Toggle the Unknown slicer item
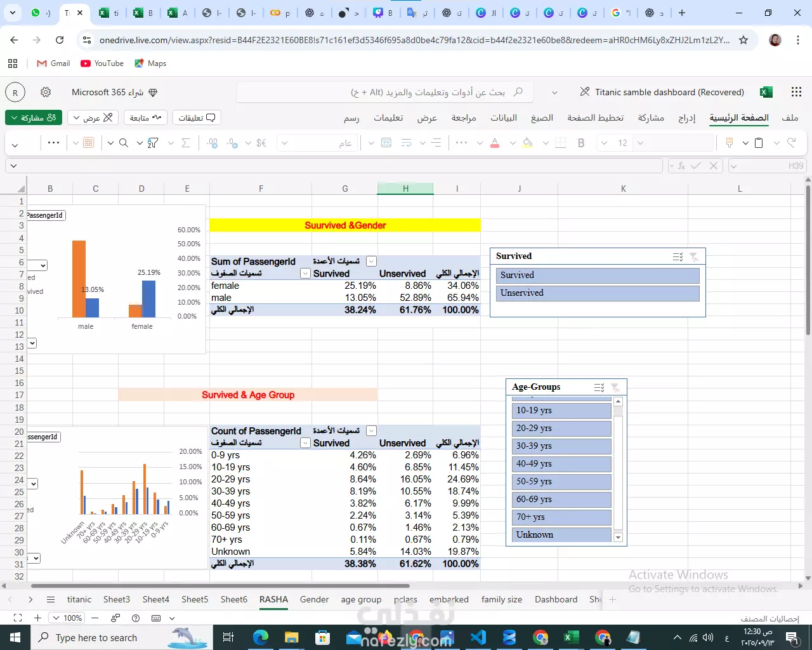Viewport: 812px width, 650px height. tap(561, 534)
